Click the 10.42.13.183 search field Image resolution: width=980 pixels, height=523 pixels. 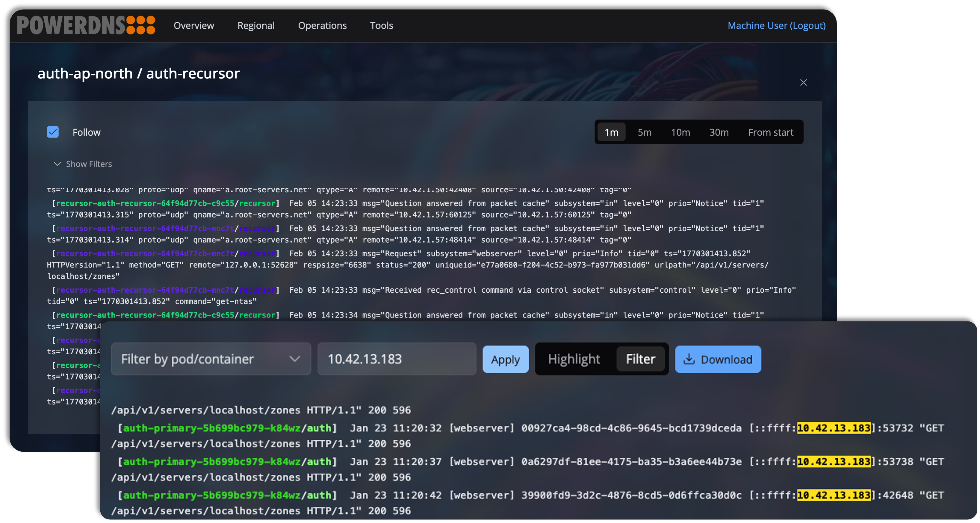(x=397, y=359)
